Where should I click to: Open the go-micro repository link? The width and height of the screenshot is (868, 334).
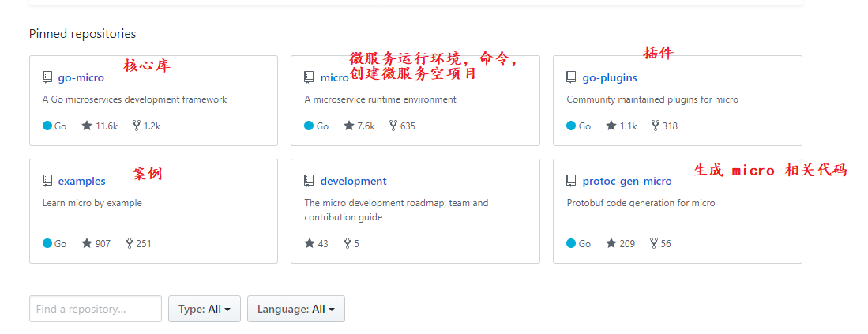81,78
